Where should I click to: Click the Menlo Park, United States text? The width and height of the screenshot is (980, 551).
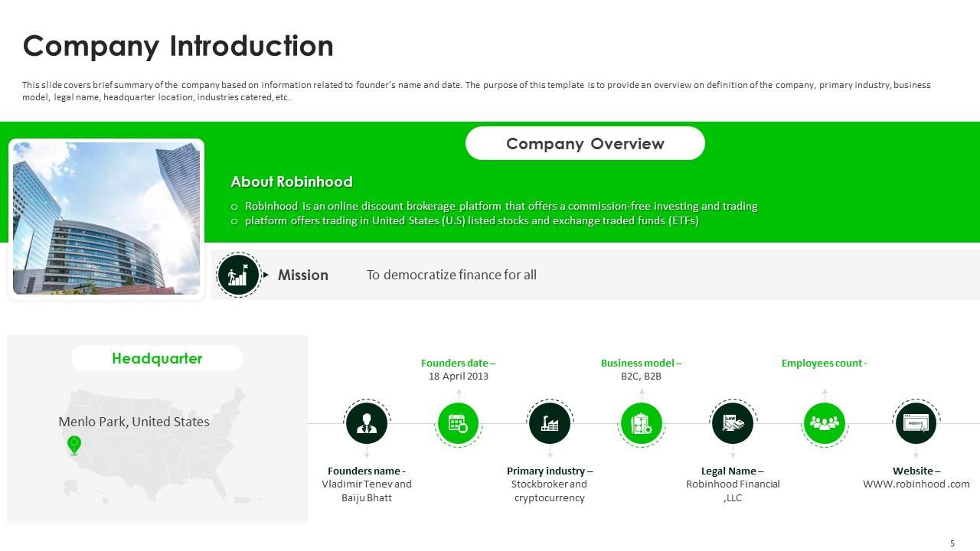click(x=134, y=422)
